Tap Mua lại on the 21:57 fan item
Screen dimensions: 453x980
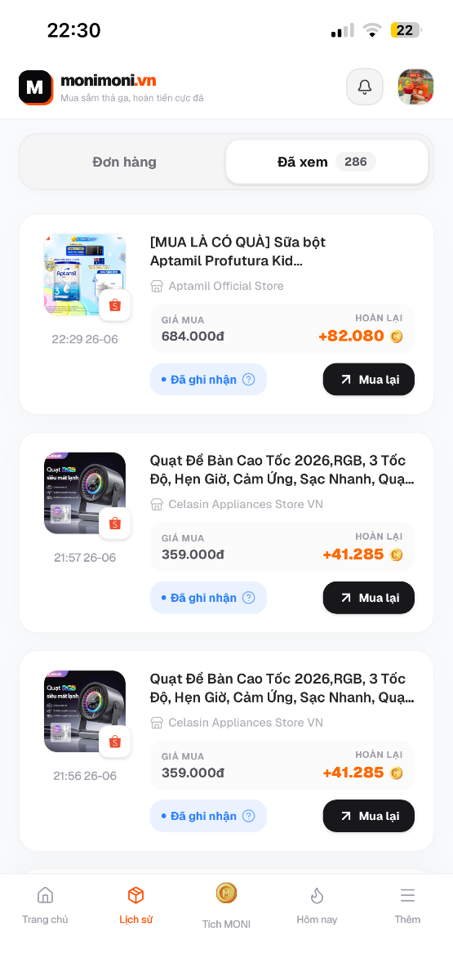coord(369,598)
